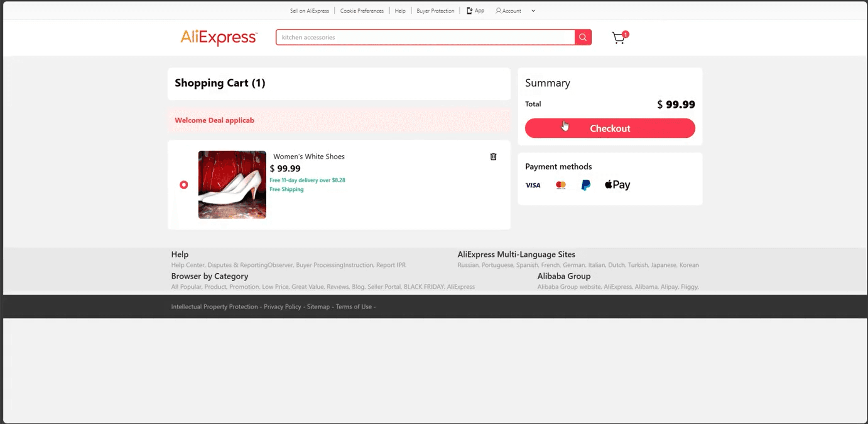Click Japanese in multi-language sites
Viewport: 868px width, 424px height.
[x=663, y=265]
